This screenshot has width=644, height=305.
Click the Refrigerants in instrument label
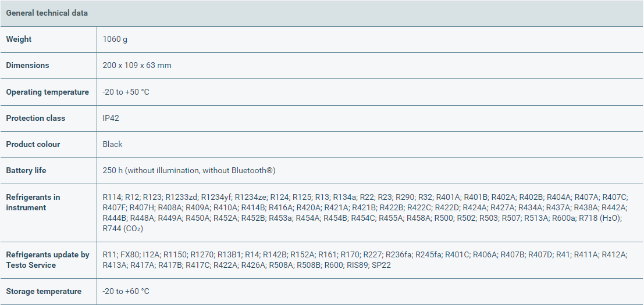click(33, 202)
